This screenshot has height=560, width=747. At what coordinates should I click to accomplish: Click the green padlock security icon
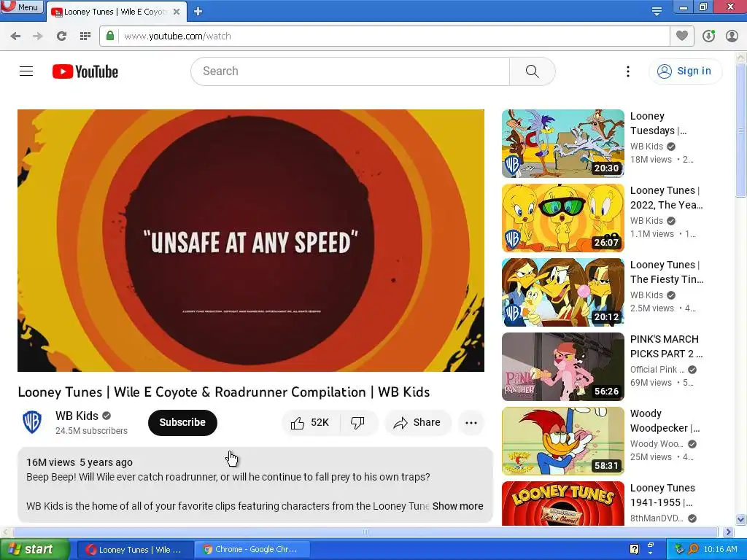[x=110, y=36]
